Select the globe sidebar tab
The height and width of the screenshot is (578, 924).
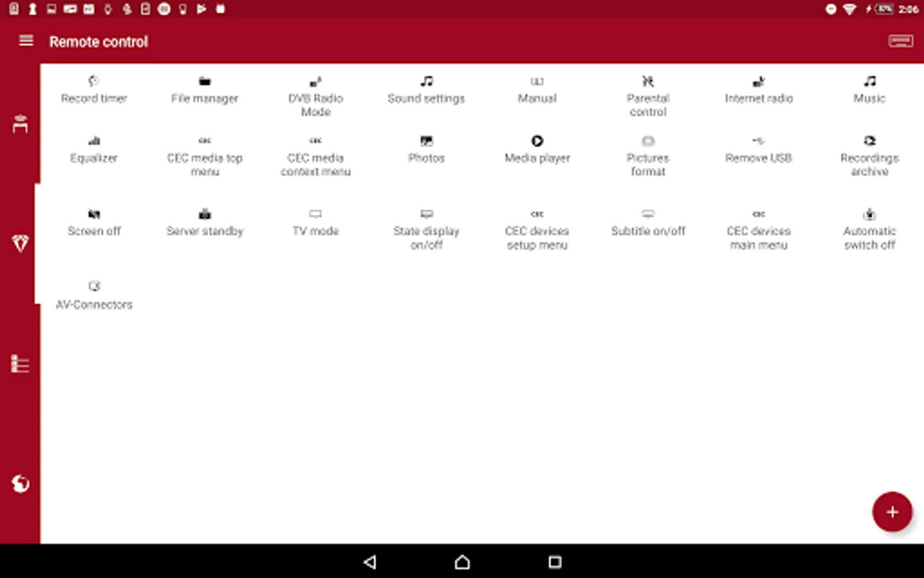[20, 484]
